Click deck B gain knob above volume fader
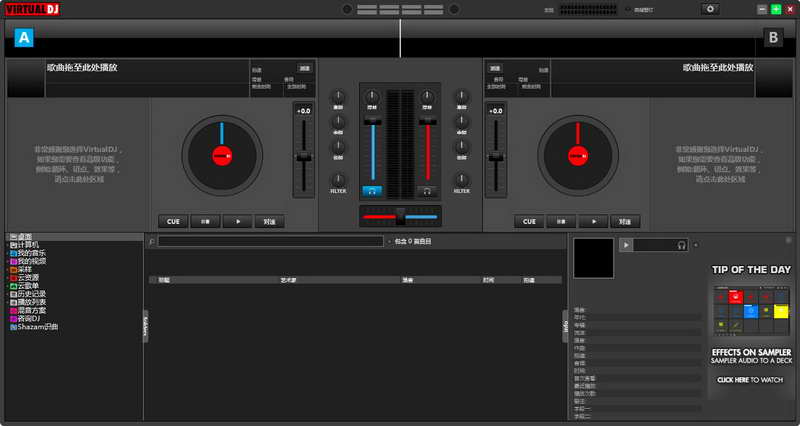The width and height of the screenshot is (800, 426). (427, 96)
